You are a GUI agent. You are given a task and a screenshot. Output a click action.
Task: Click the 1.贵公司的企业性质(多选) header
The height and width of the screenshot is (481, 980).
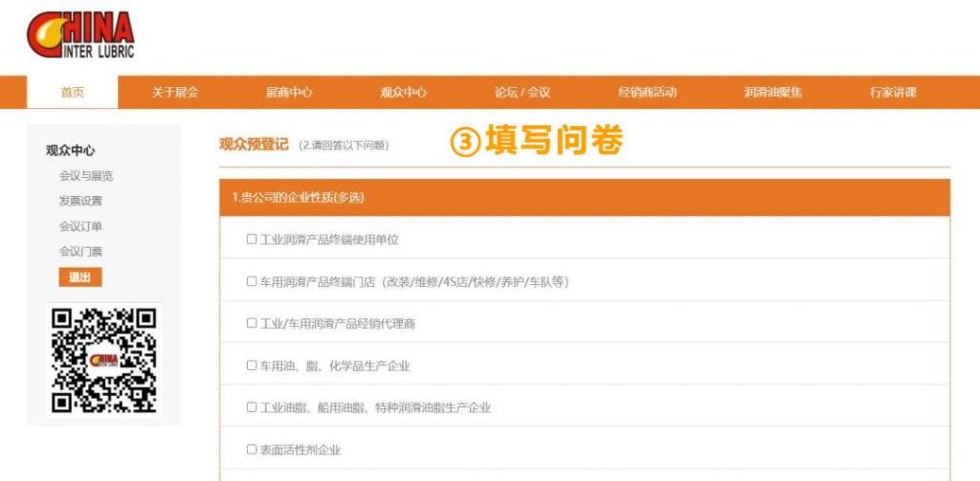pyautogui.click(x=585, y=198)
